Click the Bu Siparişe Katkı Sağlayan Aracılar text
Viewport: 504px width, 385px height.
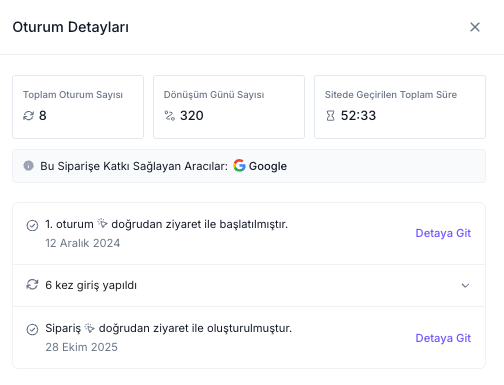click(134, 166)
